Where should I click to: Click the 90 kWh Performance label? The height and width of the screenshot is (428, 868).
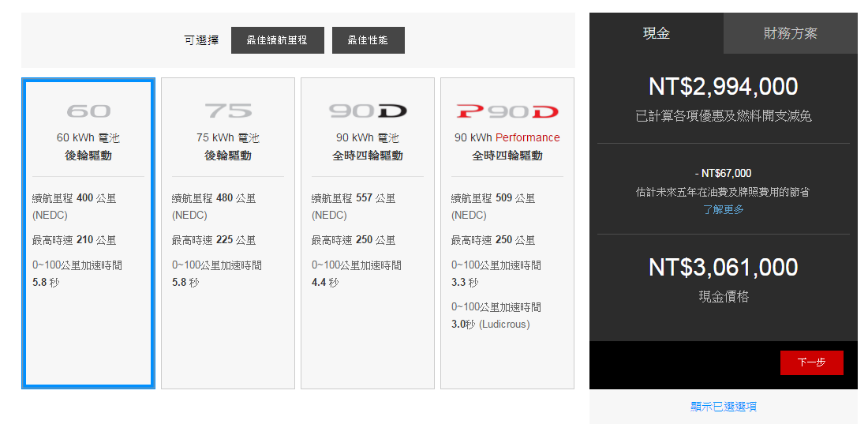tap(507, 138)
